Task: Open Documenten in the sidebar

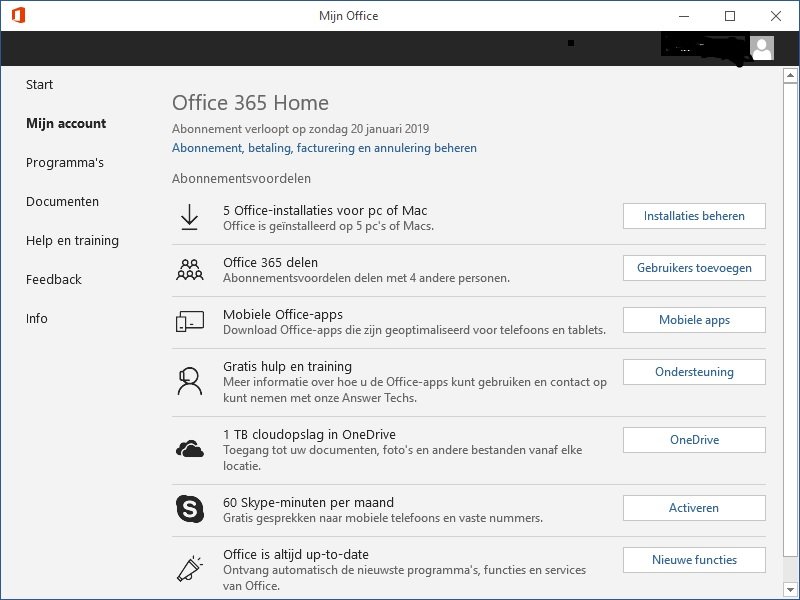Action: [62, 202]
